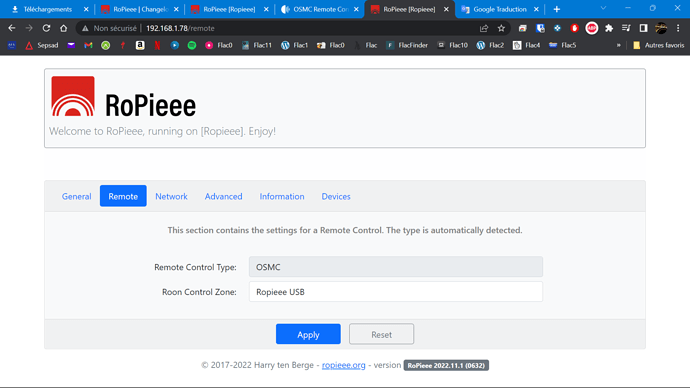Open the AdBlock Plus extension
This screenshot has height=388, width=690.
(592, 28)
